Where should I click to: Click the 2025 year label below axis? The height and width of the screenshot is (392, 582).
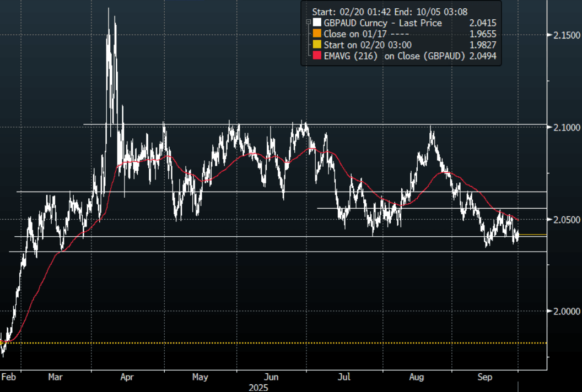(257, 387)
